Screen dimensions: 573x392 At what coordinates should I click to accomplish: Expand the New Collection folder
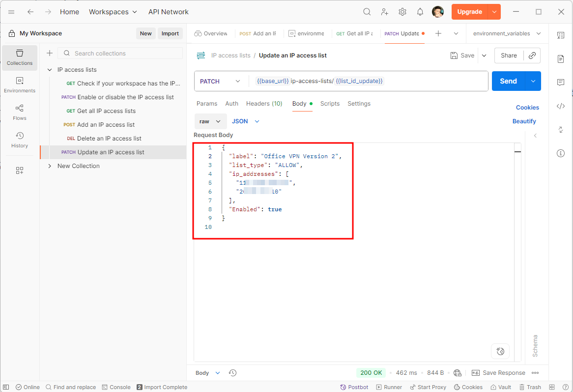click(x=50, y=166)
